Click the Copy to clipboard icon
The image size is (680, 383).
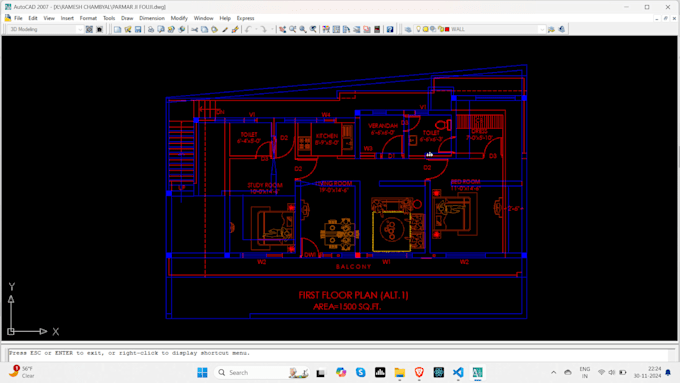click(x=204, y=29)
